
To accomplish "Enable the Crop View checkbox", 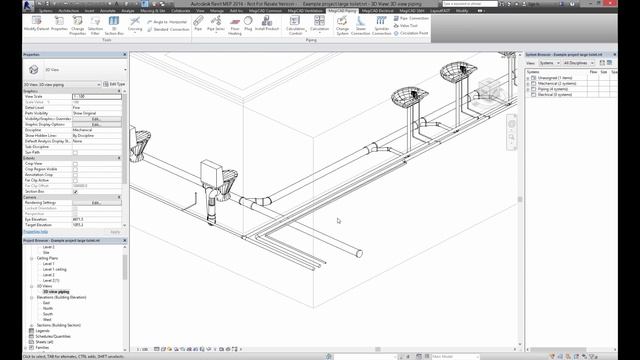I will [75, 164].
